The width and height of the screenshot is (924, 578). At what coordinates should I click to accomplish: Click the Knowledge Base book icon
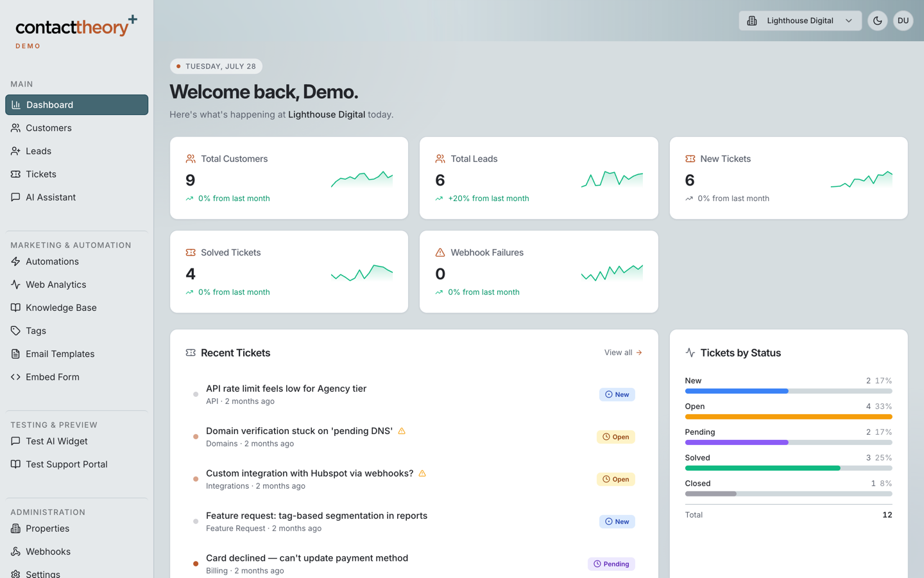click(x=15, y=308)
